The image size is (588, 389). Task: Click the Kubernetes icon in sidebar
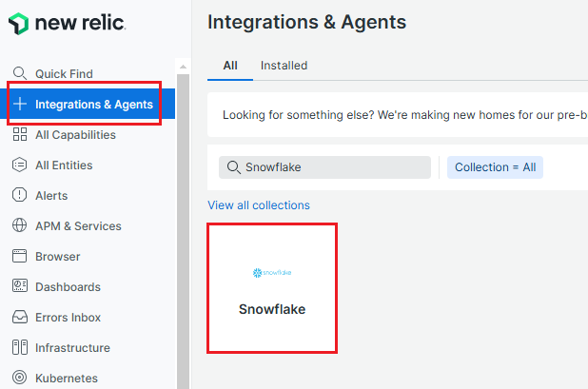19,379
